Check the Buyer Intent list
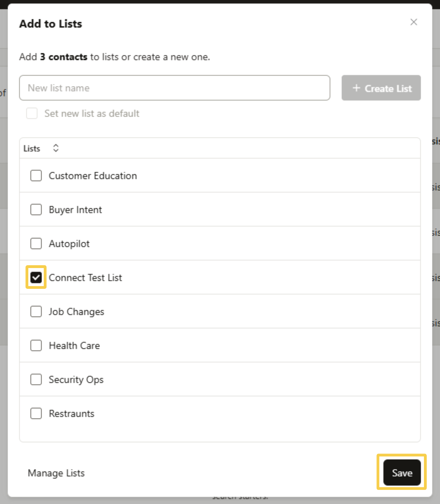 36,210
